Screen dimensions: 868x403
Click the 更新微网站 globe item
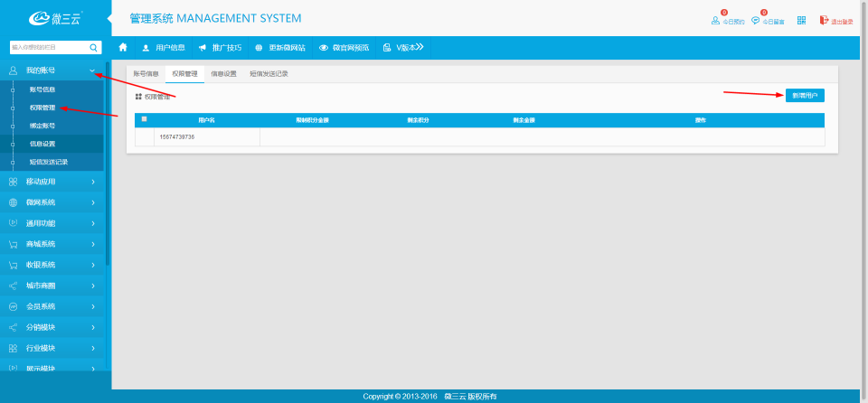(279, 47)
